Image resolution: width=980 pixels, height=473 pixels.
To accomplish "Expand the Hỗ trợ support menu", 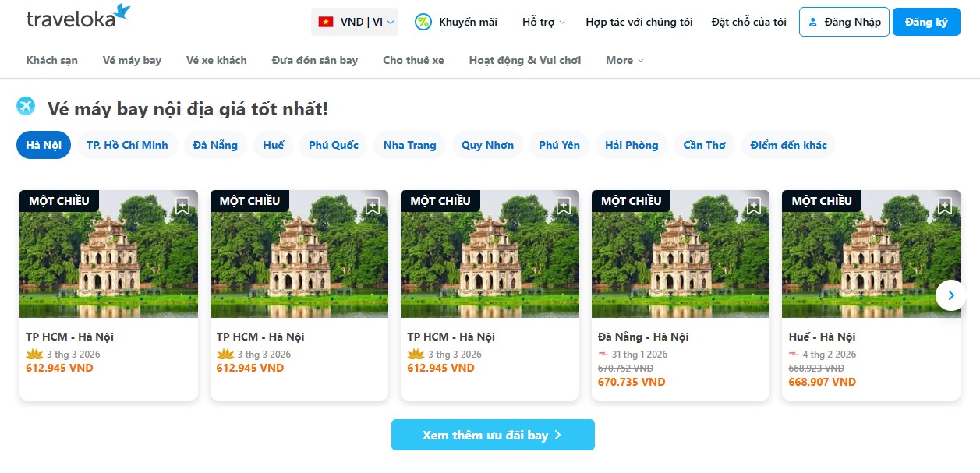I will click(x=543, y=22).
